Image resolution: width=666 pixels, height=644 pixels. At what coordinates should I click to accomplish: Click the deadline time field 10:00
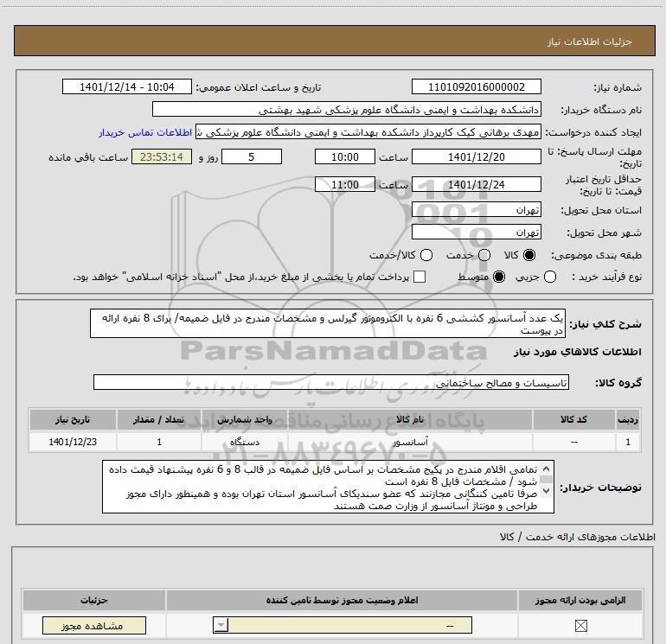tap(345, 156)
